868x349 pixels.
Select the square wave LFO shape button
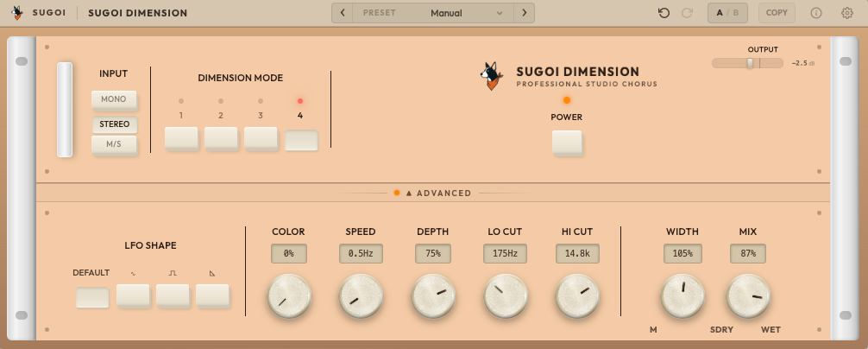[173, 295]
